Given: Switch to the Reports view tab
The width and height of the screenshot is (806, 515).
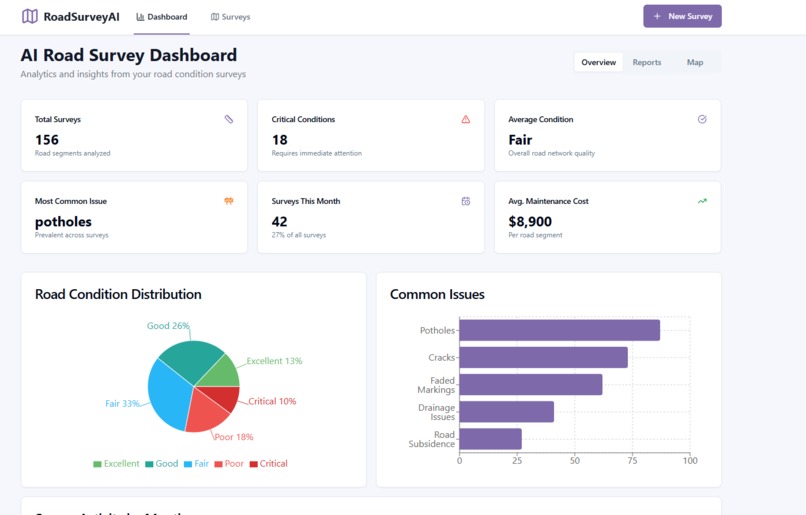Looking at the screenshot, I should click(x=647, y=62).
